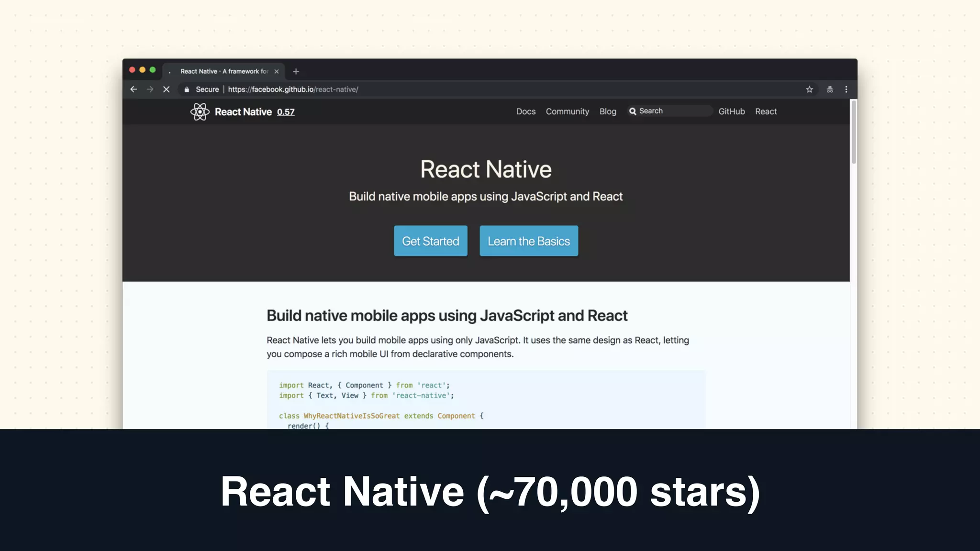Viewport: 980px width, 551px height.
Task: Click the incognito icon in the toolbar
Action: point(830,89)
